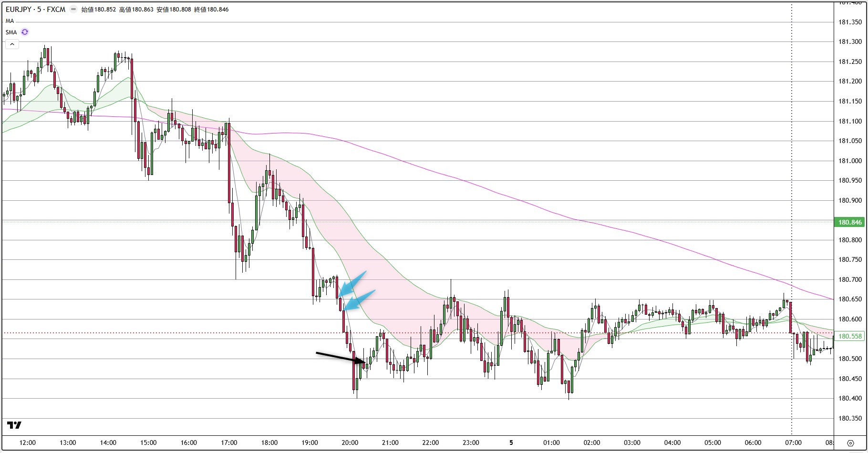Select the SMA indicator label

tap(10, 32)
